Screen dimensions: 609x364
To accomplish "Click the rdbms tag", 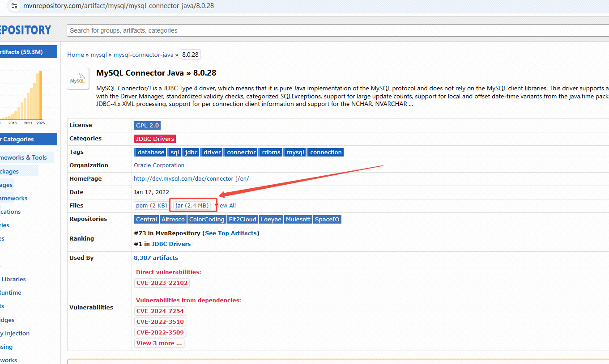I will click(271, 152).
